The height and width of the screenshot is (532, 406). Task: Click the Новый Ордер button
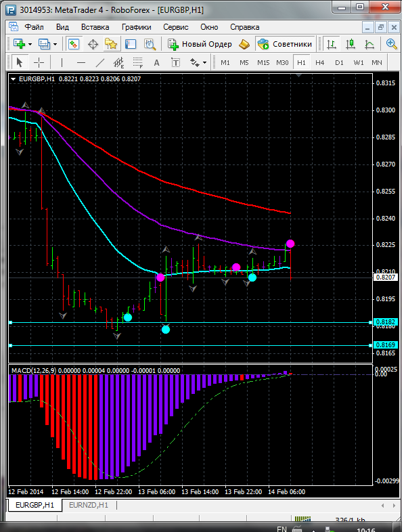[x=200, y=44]
